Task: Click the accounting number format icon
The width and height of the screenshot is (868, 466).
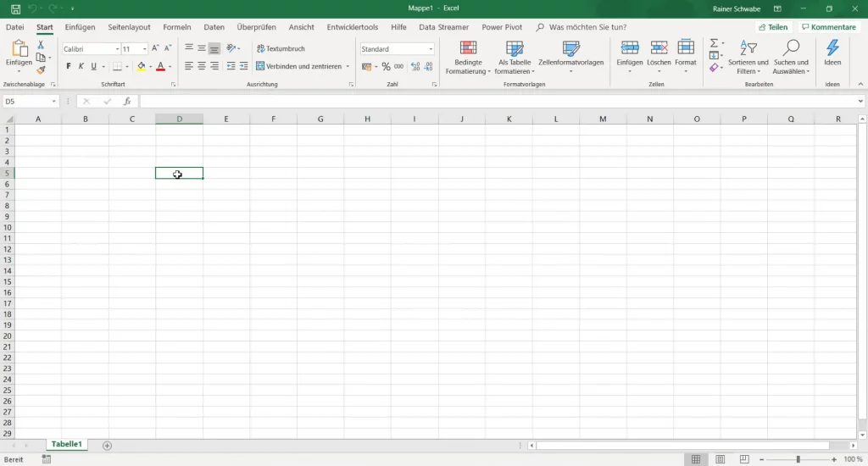Action: (x=366, y=66)
